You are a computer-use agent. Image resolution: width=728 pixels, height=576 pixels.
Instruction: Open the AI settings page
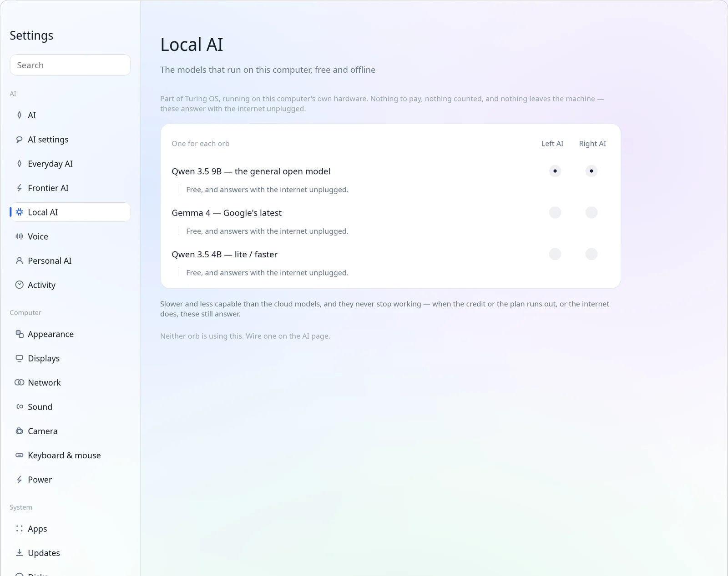(70, 140)
